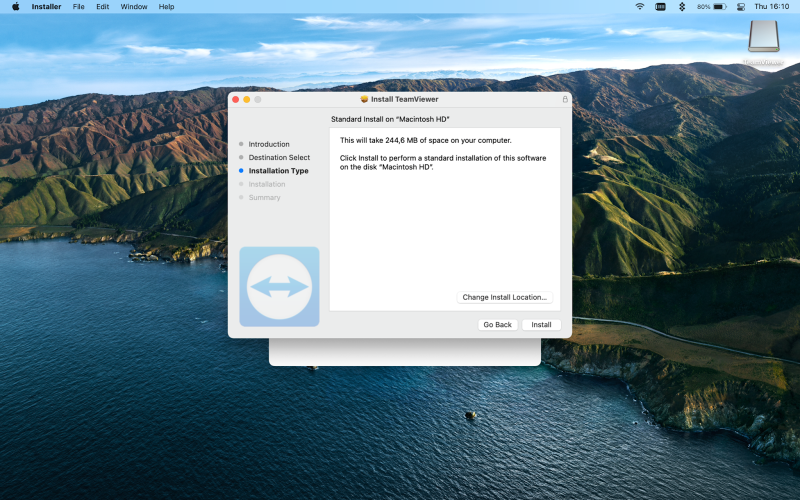Click the dimmed Installation step

click(267, 184)
